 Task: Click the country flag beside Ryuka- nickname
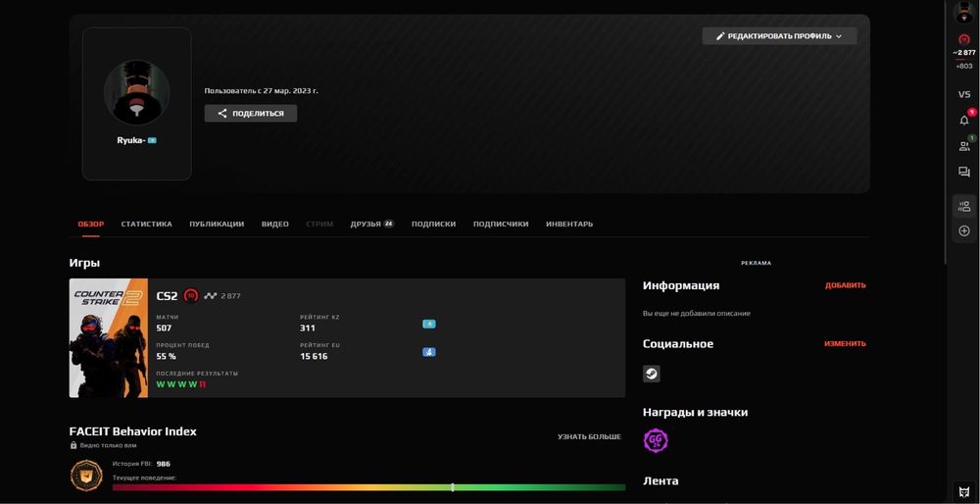(x=152, y=140)
